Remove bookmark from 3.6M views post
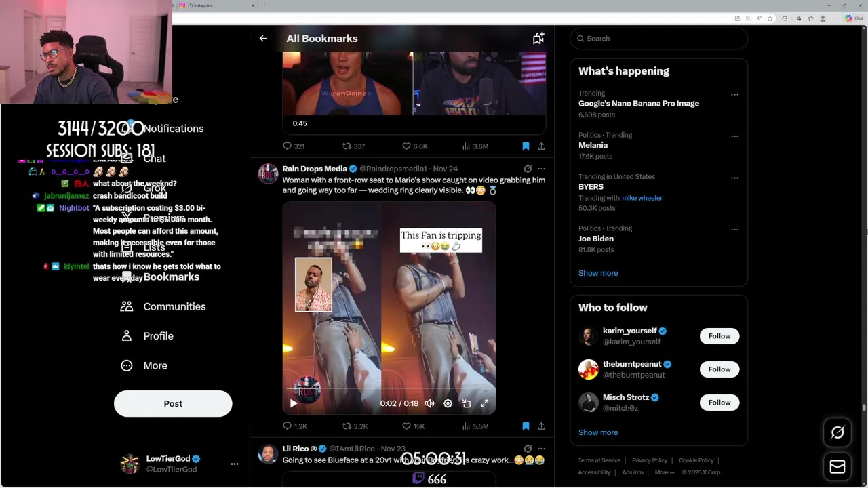This screenshot has width=868, height=488. (x=526, y=146)
